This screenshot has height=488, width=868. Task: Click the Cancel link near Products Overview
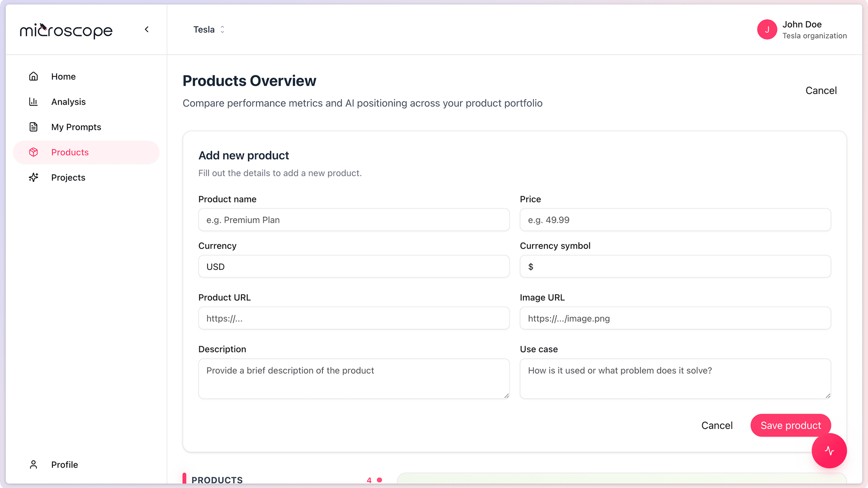(x=821, y=90)
